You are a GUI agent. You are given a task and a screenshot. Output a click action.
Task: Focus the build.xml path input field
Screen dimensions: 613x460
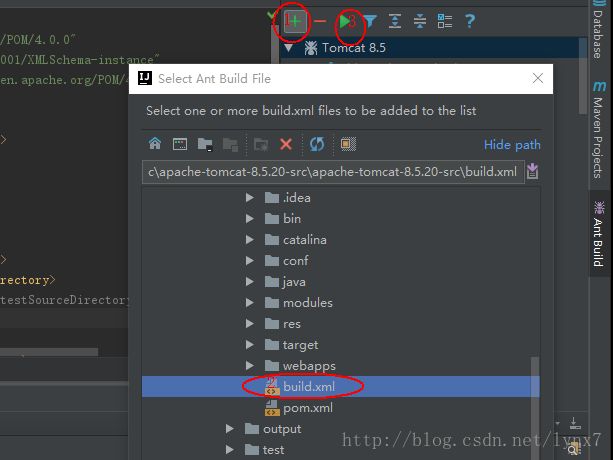[333, 172]
